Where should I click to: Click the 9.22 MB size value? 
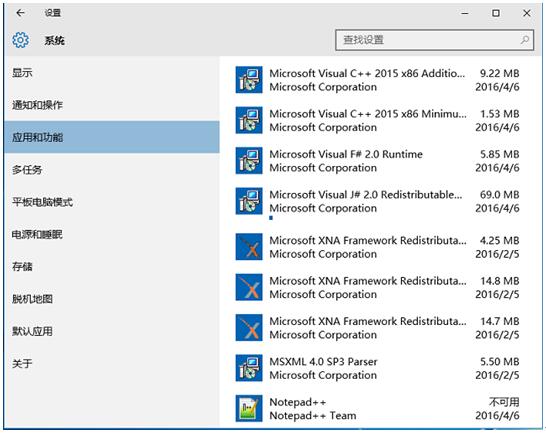(x=500, y=74)
